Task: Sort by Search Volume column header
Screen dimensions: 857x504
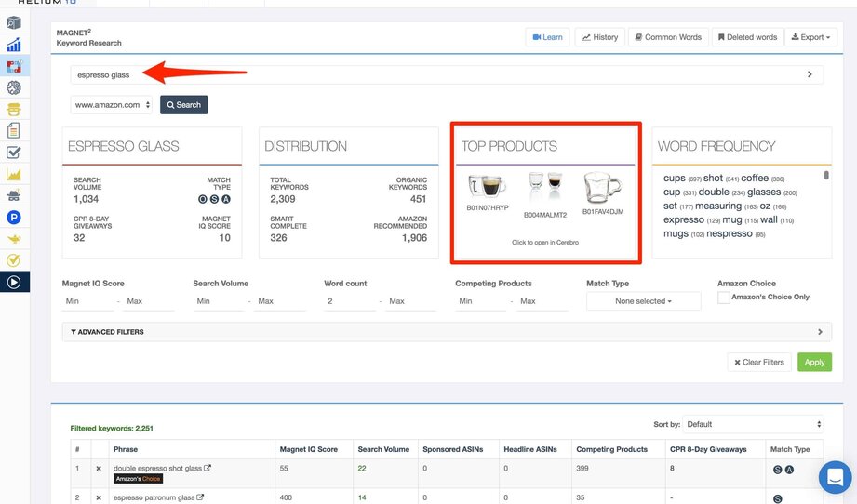Action: tap(383, 449)
